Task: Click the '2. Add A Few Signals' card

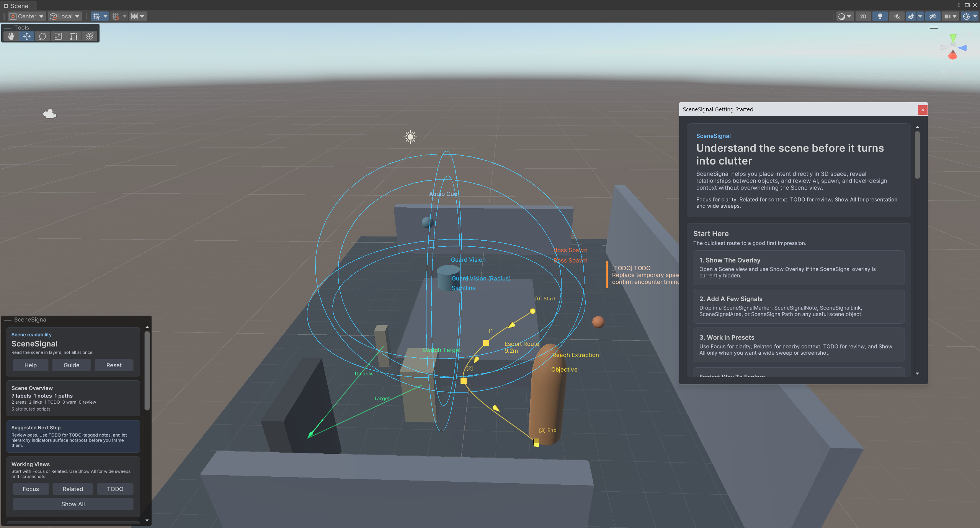Action: click(799, 306)
